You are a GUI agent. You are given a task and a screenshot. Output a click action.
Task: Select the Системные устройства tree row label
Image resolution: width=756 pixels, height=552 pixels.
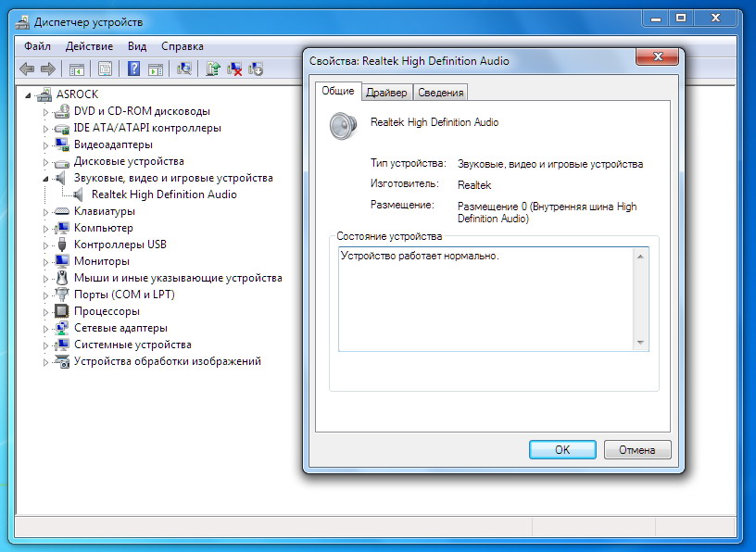(132, 345)
